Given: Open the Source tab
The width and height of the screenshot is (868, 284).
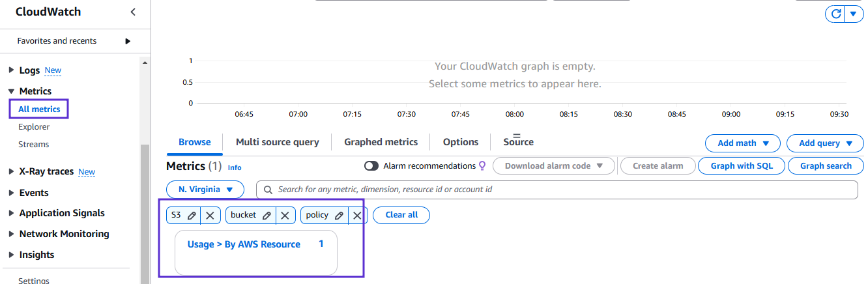Looking at the screenshot, I should click(x=518, y=142).
